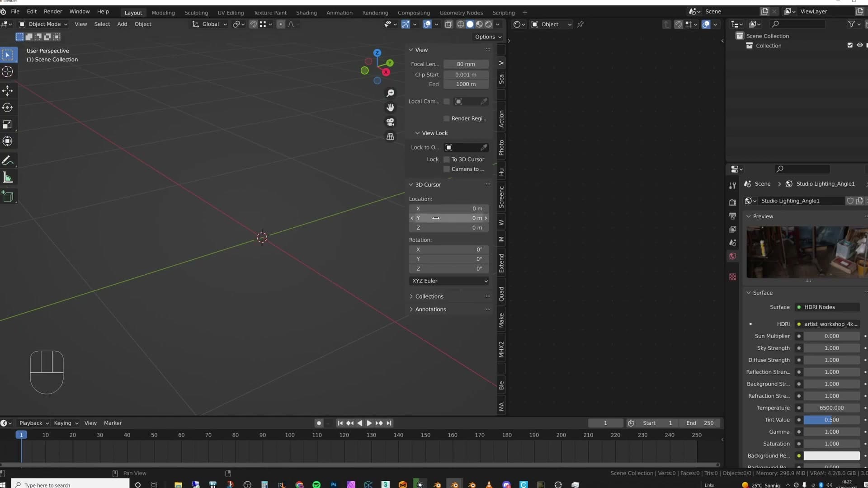Play the animation forward
The height and width of the screenshot is (488, 868).
coord(369,423)
